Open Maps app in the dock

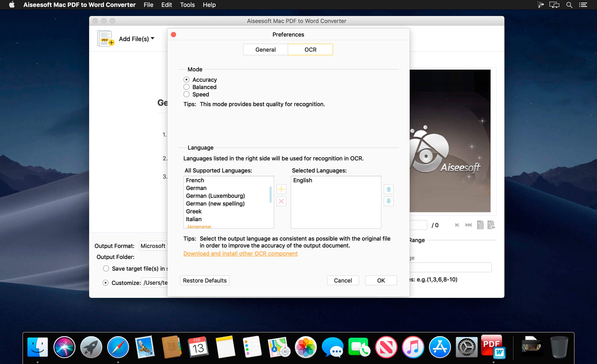pos(279,347)
